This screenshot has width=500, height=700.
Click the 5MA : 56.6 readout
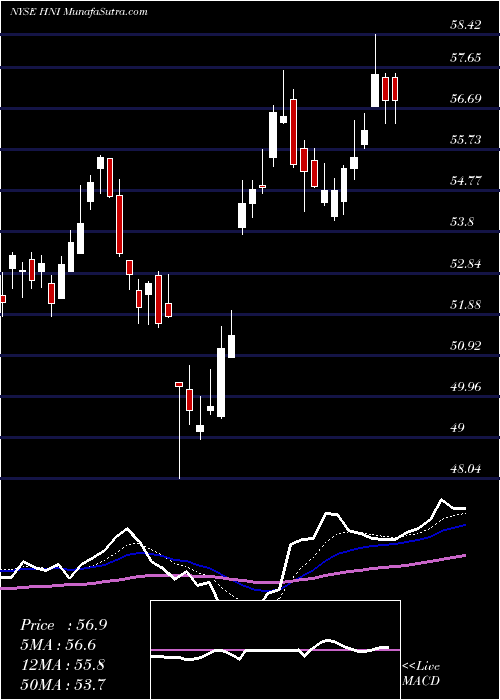coord(58,645)
